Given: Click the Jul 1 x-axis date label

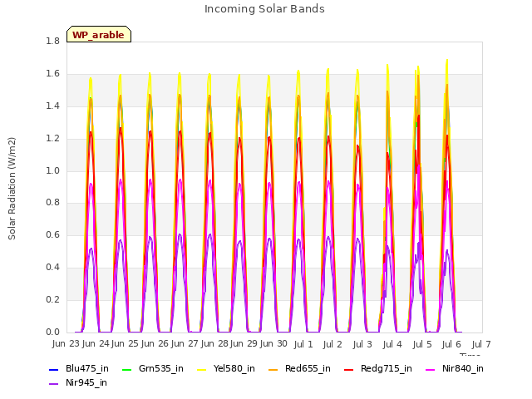Looking at the screenshot, I should [303, 344].
